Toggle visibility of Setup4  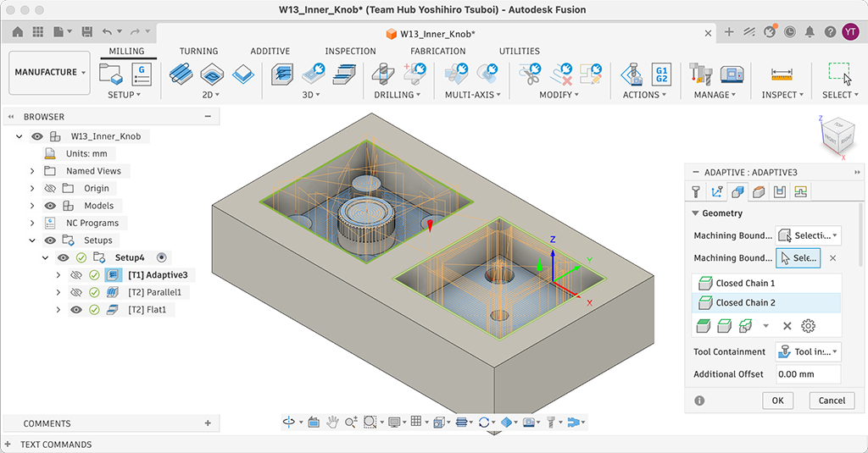(63, 257)
